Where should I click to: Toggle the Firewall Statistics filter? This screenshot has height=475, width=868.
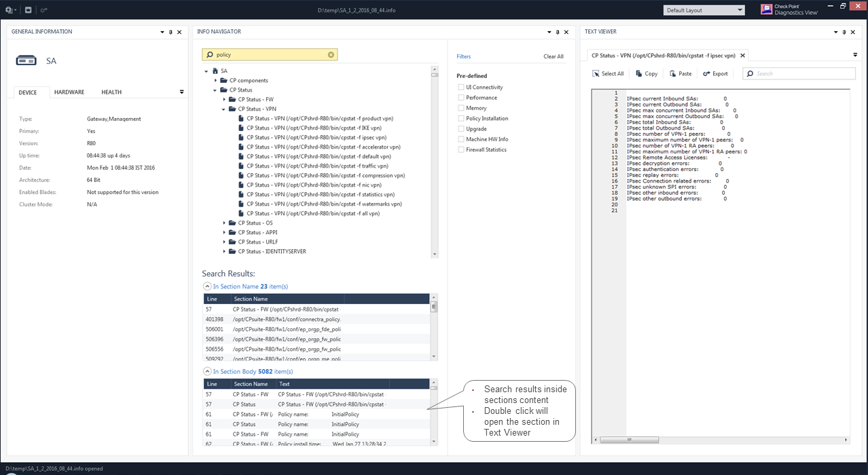[x=461, y=150]
